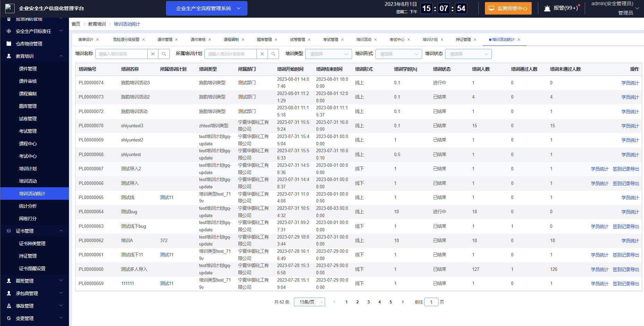
Task: Expand the 承包商管理 sidebar group chevron
Action: [x=61, y=293]
